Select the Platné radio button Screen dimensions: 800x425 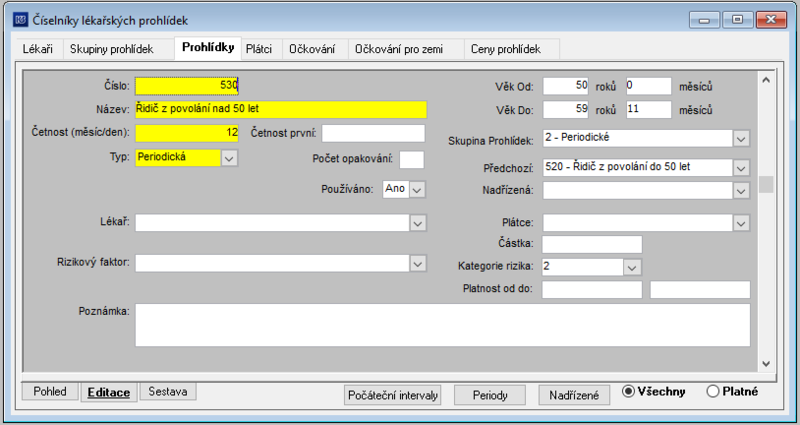pos(713,392)
